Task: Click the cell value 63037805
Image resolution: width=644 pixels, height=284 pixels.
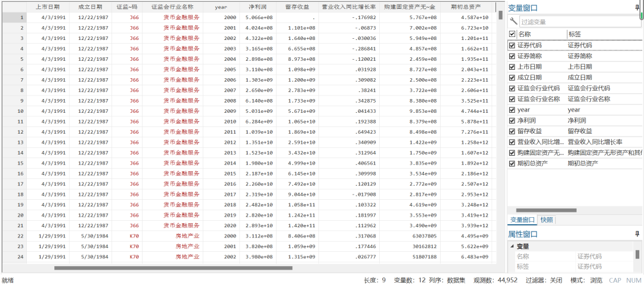Action: (410, 236)
